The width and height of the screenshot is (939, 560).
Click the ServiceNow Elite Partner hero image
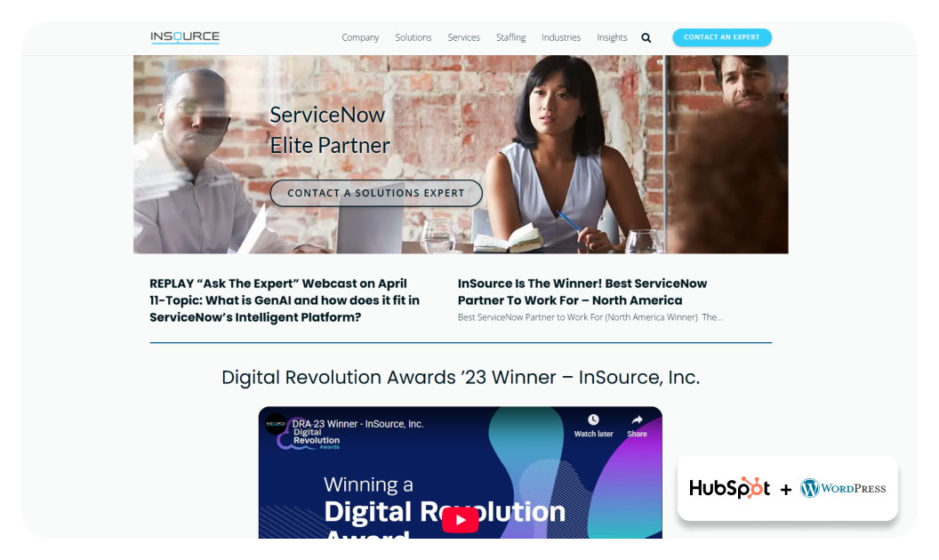click(461, 154)
